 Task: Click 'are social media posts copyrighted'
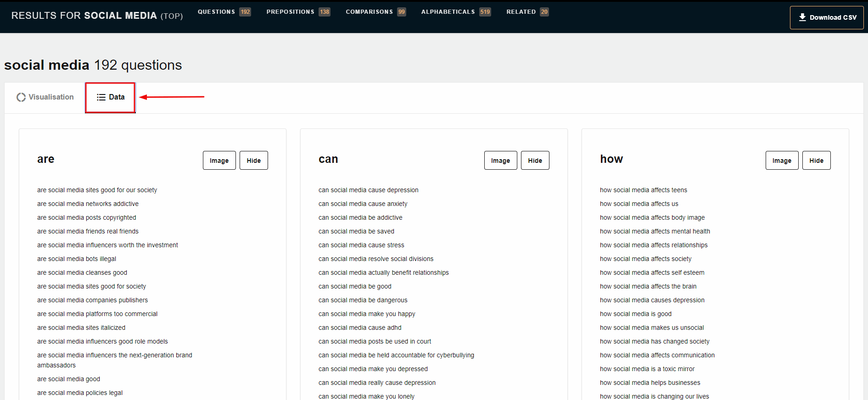87,217
